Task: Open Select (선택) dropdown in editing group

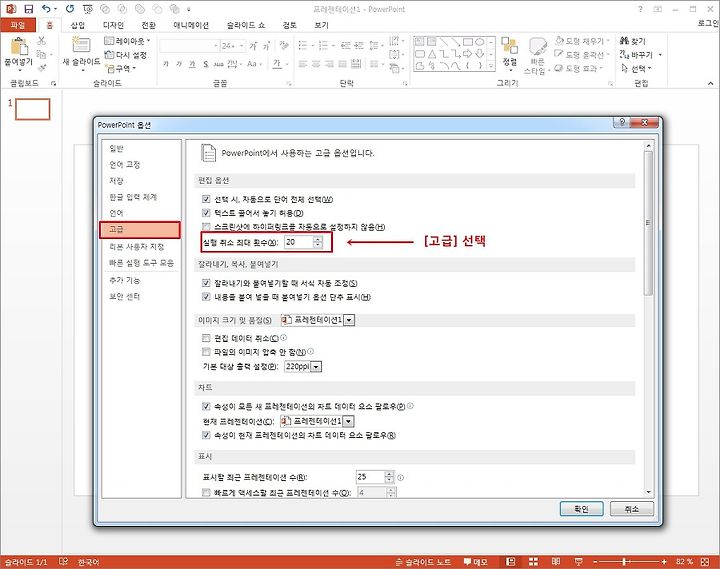Action: [636, 68]
